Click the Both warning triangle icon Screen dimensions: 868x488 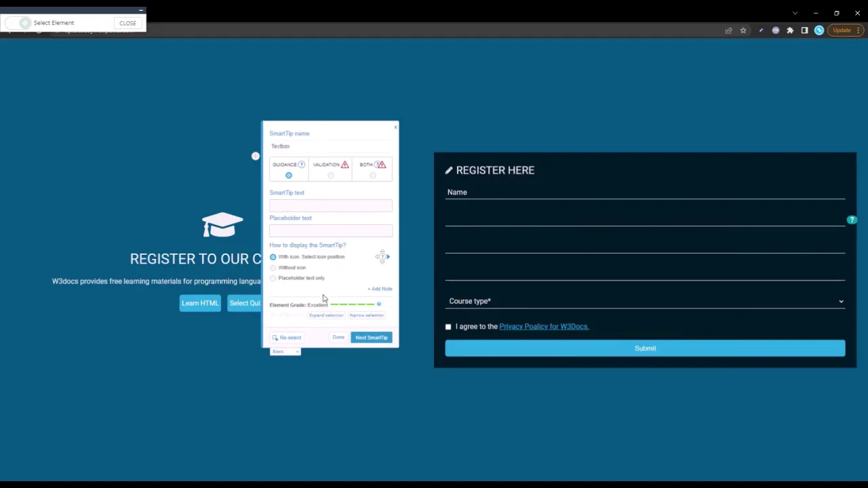(382, 165)
